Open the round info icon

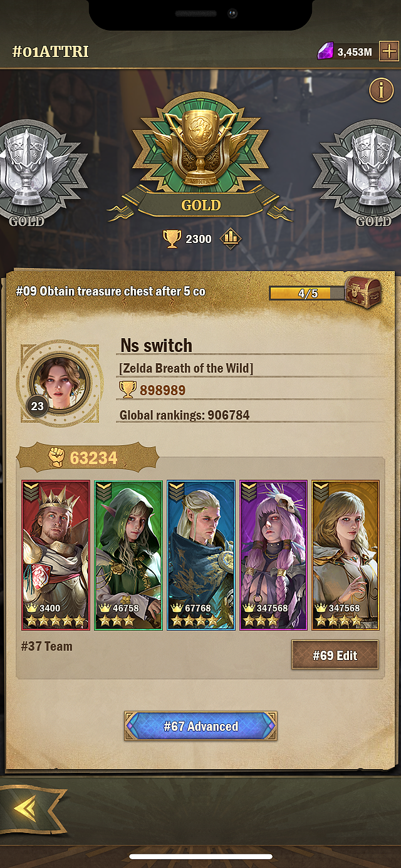point(381,90)
